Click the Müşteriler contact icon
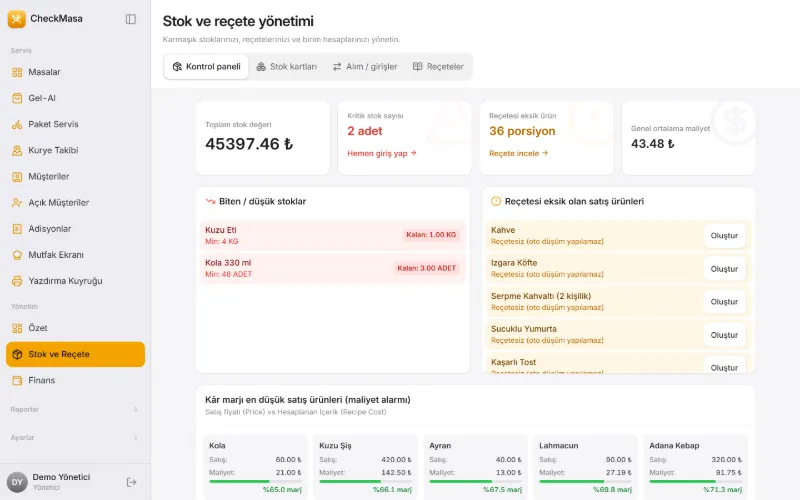The width and height of the screenshot is (800, 500). tap(17, 177)
